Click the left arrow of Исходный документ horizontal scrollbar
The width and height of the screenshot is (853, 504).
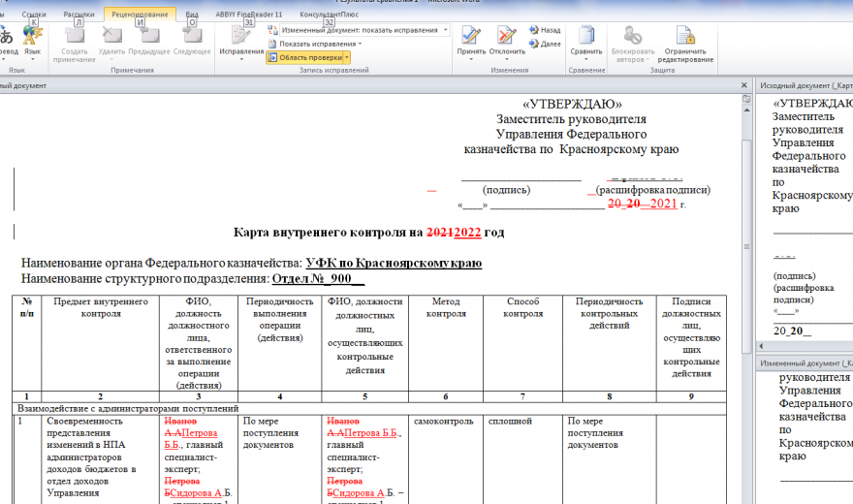(x=761, y=346)
